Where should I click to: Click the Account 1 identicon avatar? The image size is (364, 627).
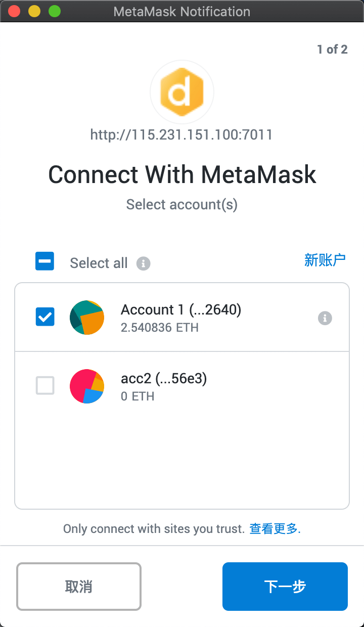87,318
